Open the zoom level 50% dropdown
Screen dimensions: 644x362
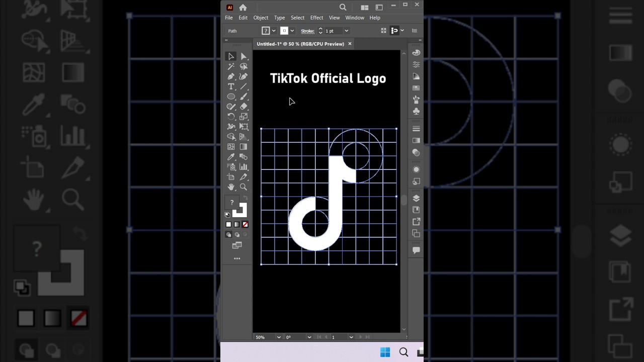click(279, 337)
